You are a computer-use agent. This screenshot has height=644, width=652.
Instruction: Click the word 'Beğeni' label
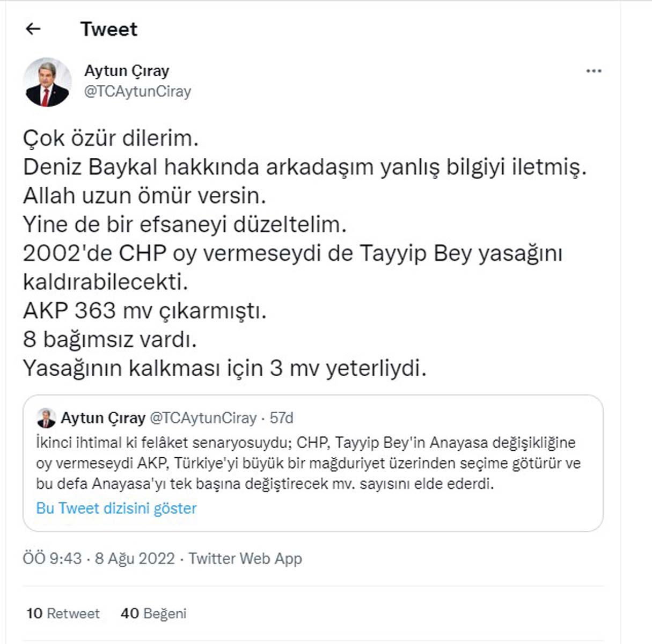[163, 613]
